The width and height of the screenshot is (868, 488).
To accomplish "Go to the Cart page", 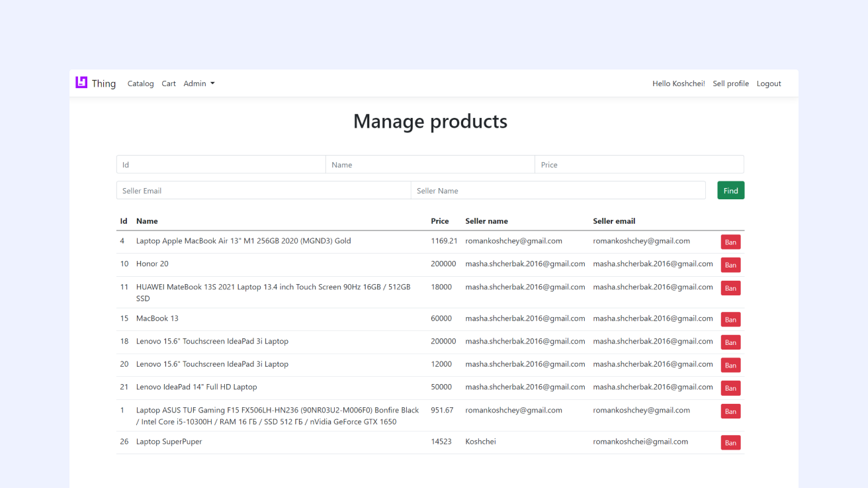I will pyautogui.click(x=169, y=83).
